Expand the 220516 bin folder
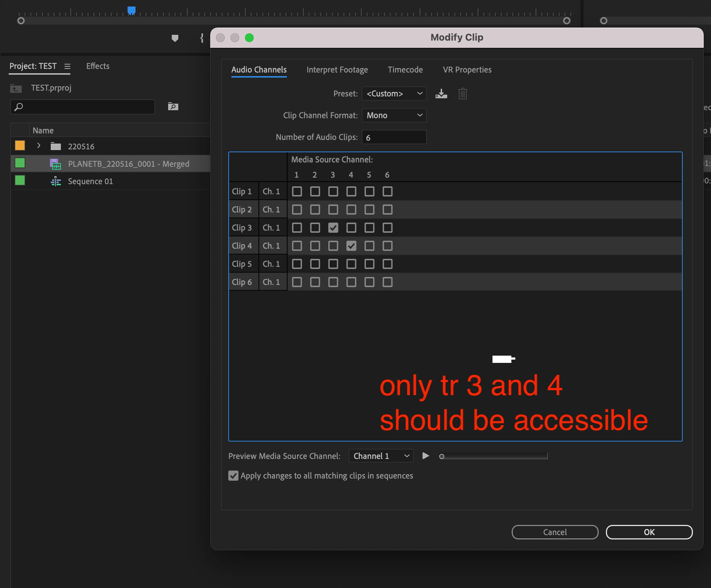The image size is (711, 588). (39, 146)
